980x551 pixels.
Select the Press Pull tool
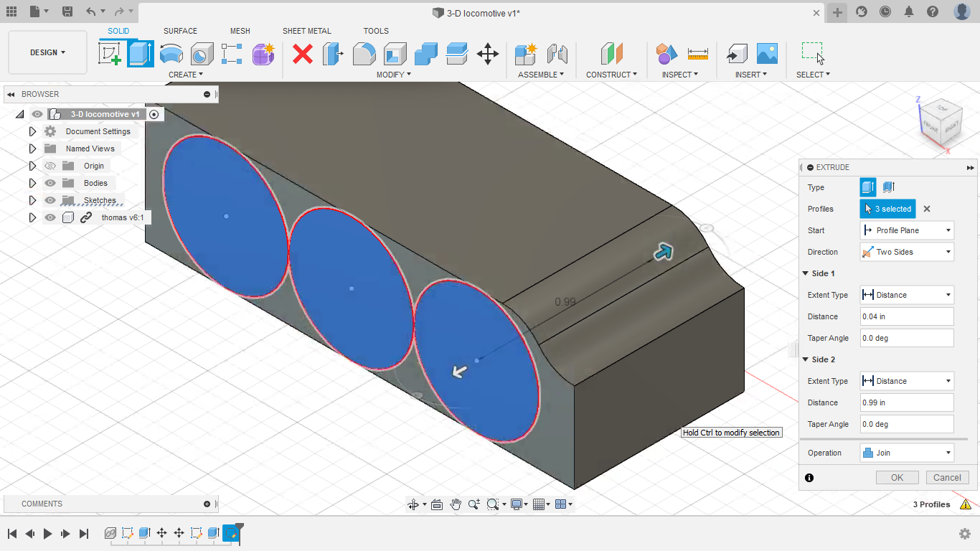coord(333,54)
